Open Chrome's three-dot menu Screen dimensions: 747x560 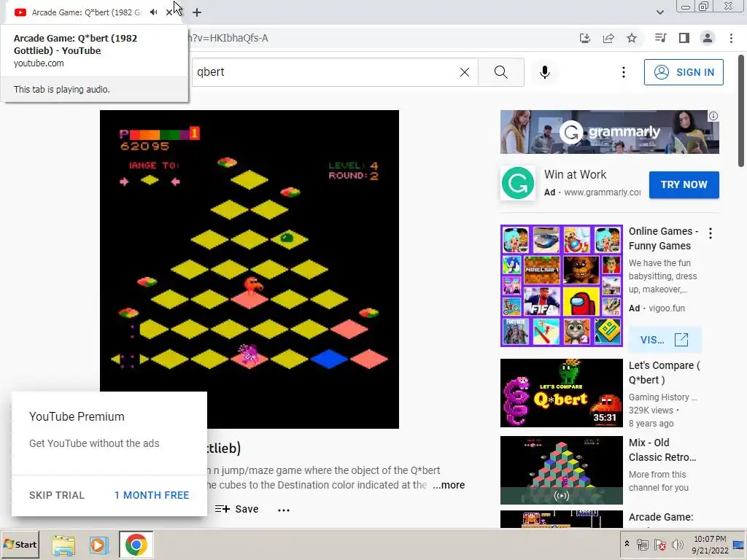731,38
